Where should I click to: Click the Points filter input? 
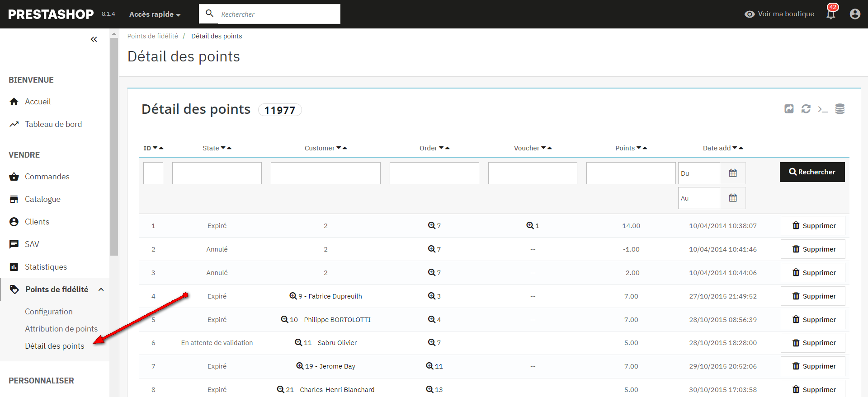click(631, 173)
